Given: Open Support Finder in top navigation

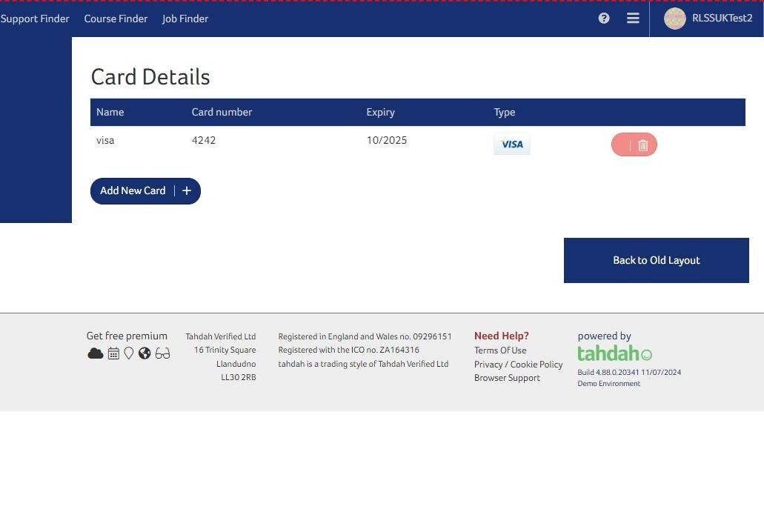Looking at the screenshot, I should 35,19.
